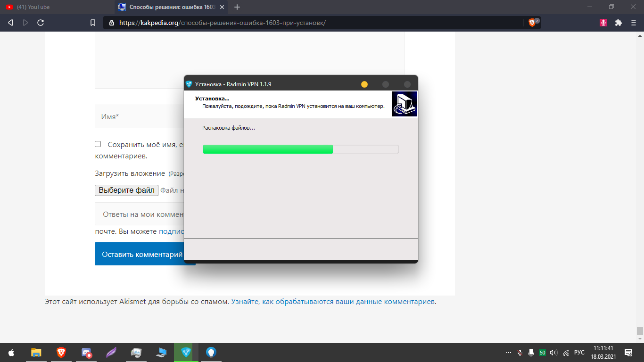Open the monitor graph app in taskbar
This screenshot has height=362, width=644.
click(136, 352)
